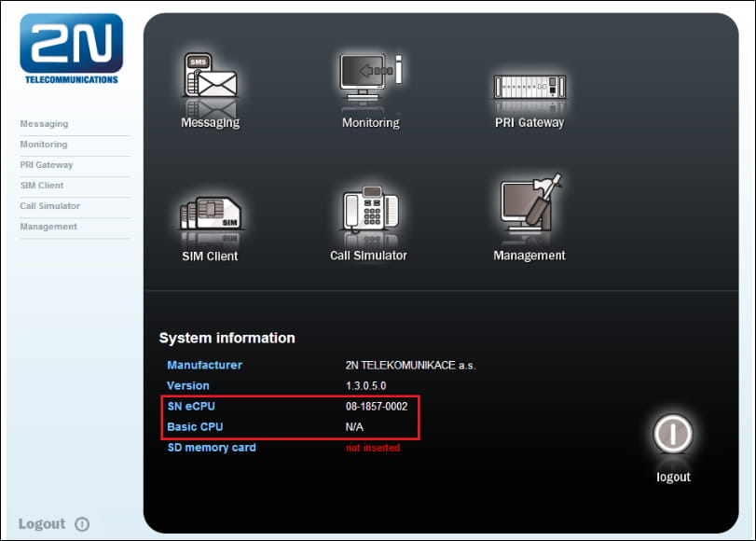Click the SD memory card label
Image resolution: width=756 pixels, height=541 pixels.
[212, 448]
